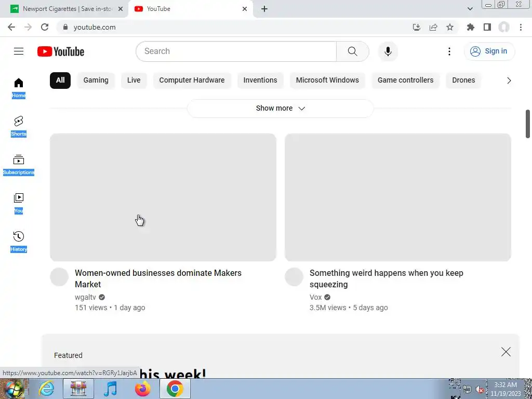Open Firefox from taskbar
This screenshot has width=532, height=399.
click(x=142, y=389)
